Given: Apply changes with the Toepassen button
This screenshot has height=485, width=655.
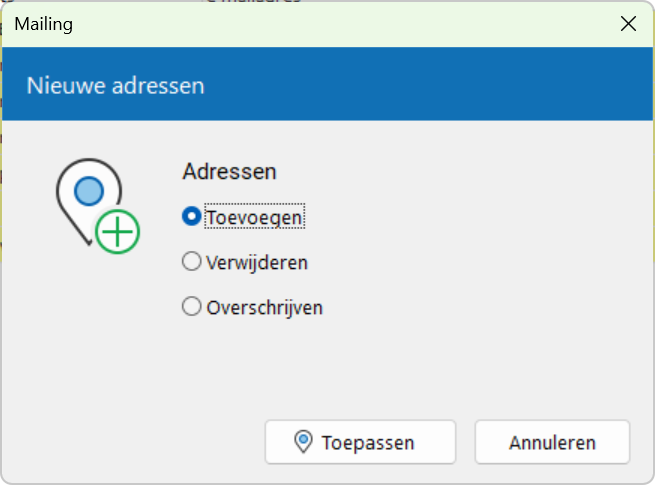Looking at the screenshot, I should [361, 442].
